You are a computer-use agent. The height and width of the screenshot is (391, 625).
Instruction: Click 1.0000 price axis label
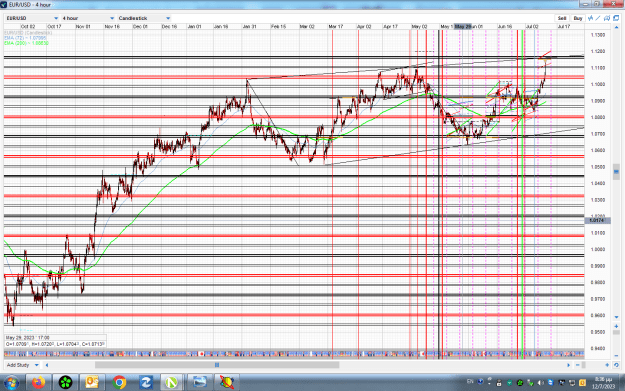(x=598, y=250)
